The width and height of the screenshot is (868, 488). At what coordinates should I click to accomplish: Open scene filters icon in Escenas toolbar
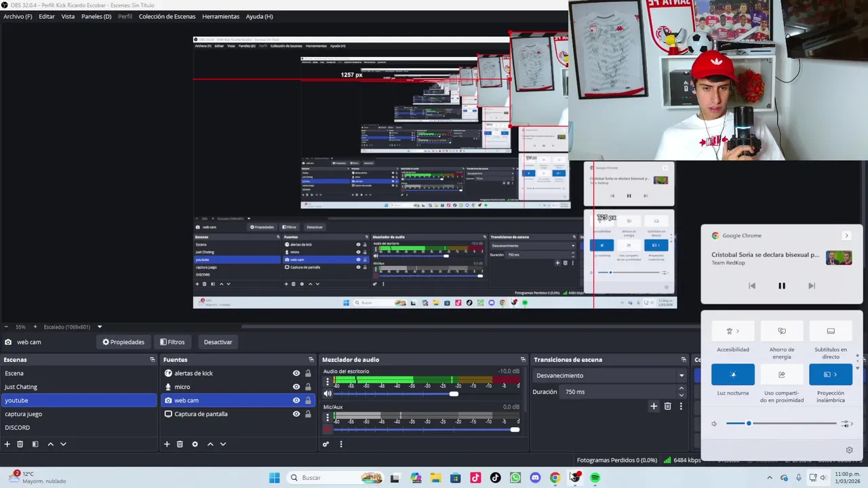tap(35, 444)
